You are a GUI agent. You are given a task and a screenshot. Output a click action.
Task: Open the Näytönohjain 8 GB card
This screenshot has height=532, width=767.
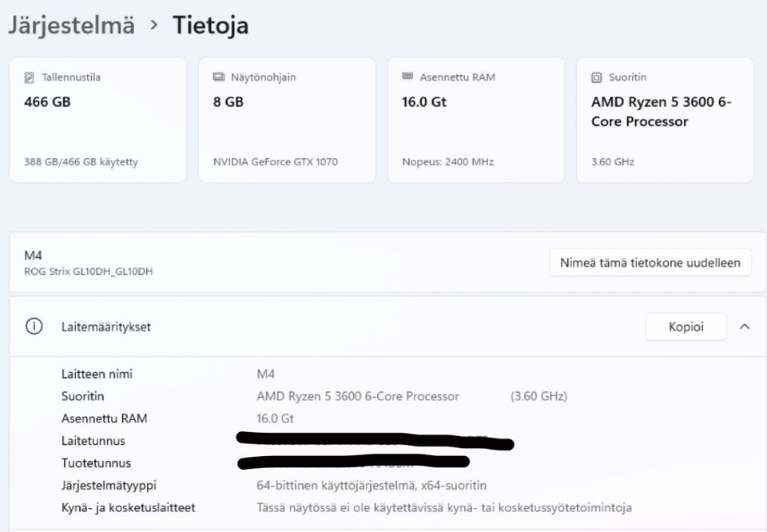point(287,120)
